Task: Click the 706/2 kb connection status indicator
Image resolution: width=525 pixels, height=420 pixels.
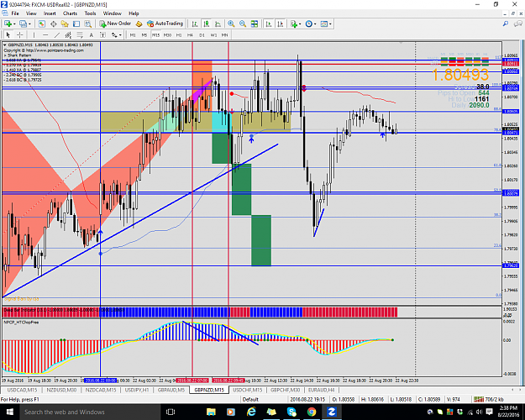Action: pos(489,399)
